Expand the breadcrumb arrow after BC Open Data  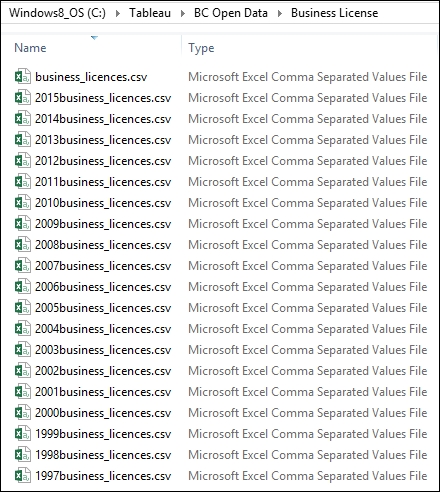click(x=280, y=14)
